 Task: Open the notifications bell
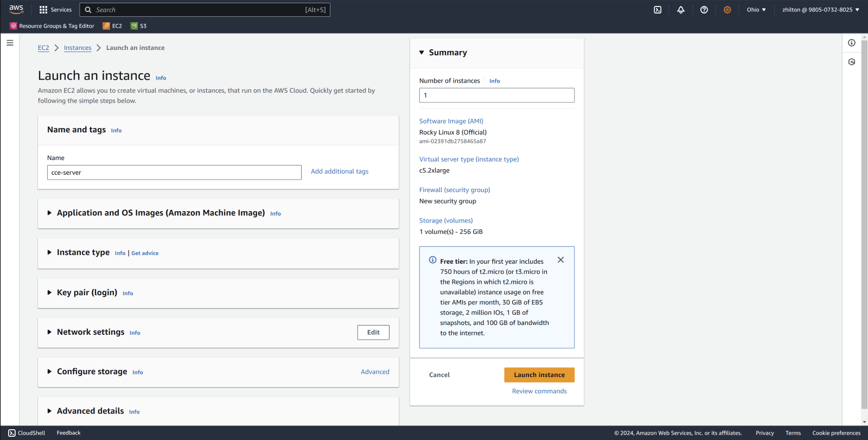pos(681,10)
